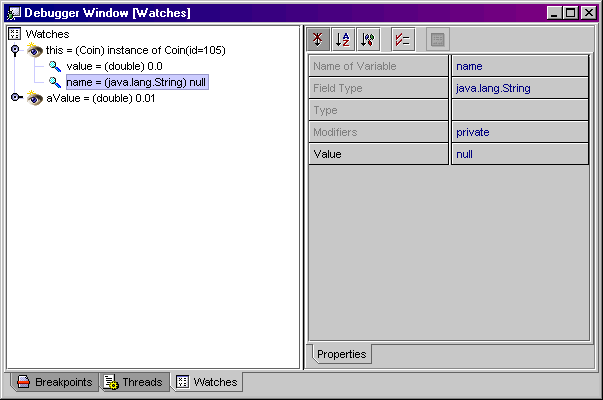Click the 'name' property value cell

520,66
